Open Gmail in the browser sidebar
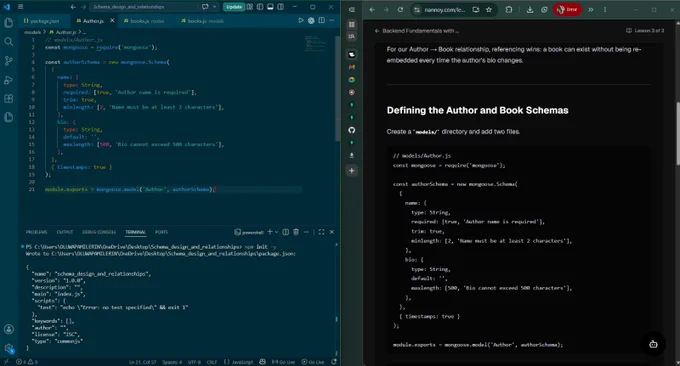 [352, 67]
